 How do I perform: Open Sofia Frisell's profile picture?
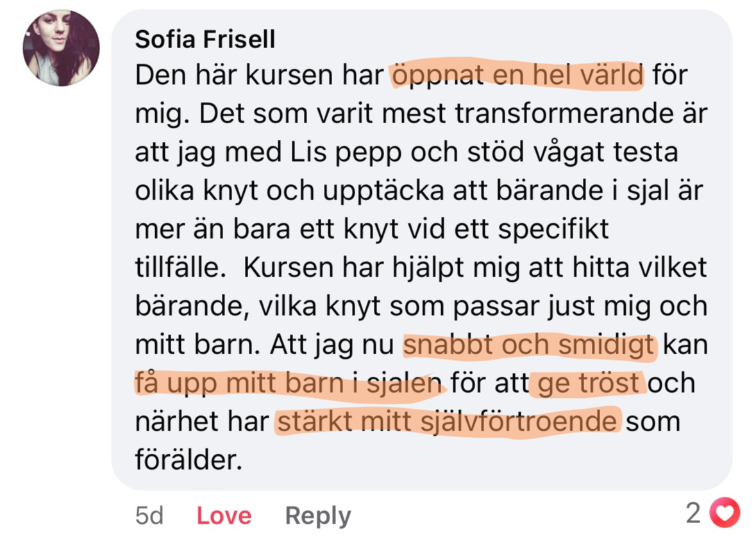tap(61, 47)
